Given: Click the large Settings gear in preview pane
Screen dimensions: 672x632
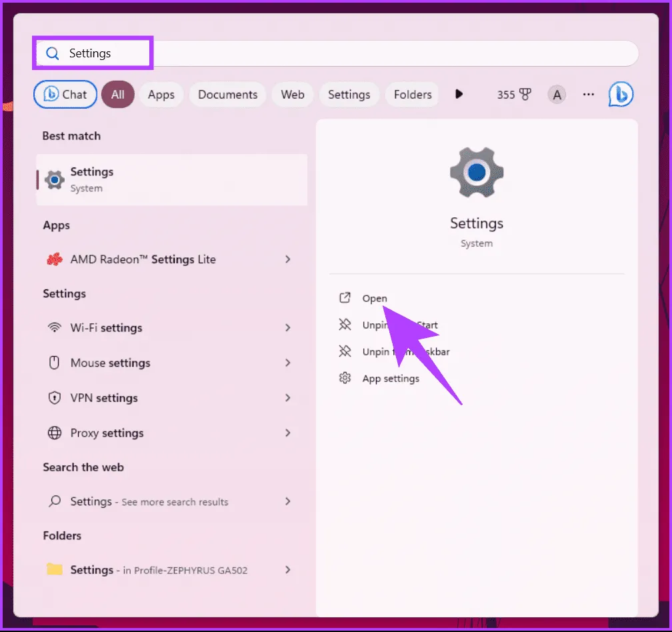Looking at the screenshot, I should tap(476, 172).
